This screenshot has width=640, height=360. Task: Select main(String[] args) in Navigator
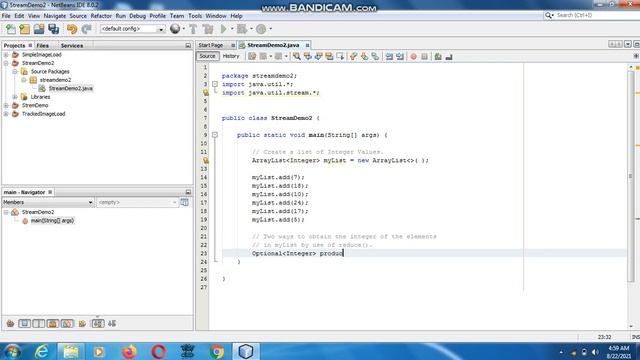52,221
